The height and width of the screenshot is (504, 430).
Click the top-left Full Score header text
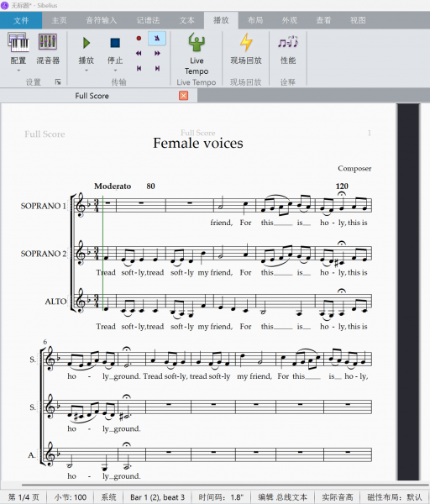(x=45, y=134)
